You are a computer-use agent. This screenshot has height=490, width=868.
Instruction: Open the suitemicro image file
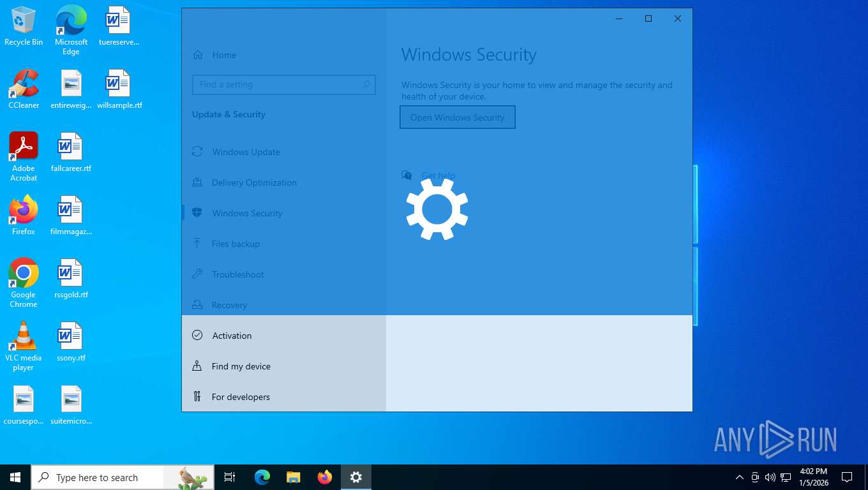71,405
